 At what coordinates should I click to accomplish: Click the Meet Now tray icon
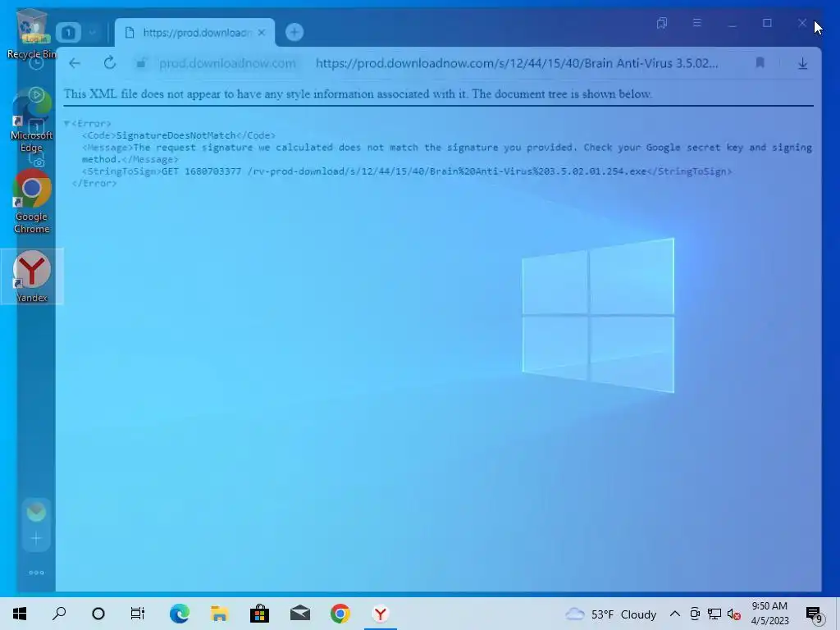(695, 614)
